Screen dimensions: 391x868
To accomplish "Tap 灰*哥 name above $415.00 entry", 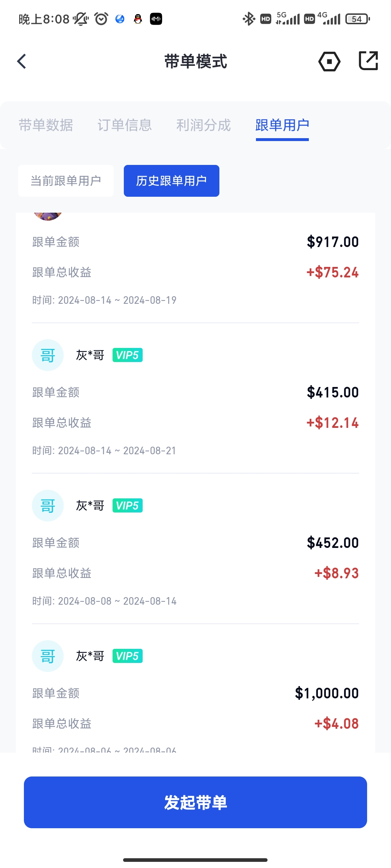I will point(90,355).
